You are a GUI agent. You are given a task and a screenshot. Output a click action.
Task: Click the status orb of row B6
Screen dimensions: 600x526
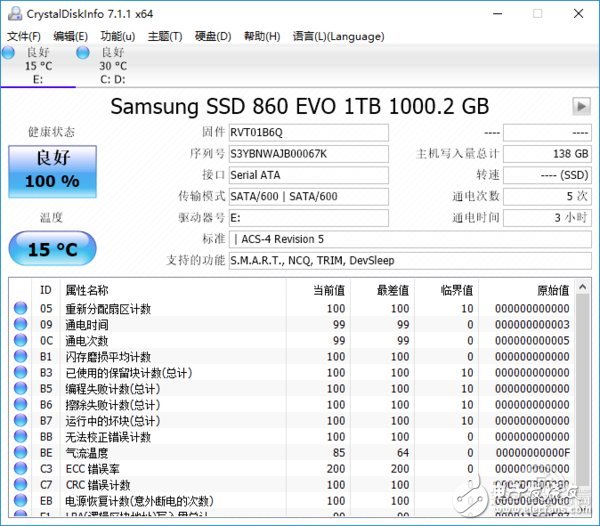(x=20, y=404)
